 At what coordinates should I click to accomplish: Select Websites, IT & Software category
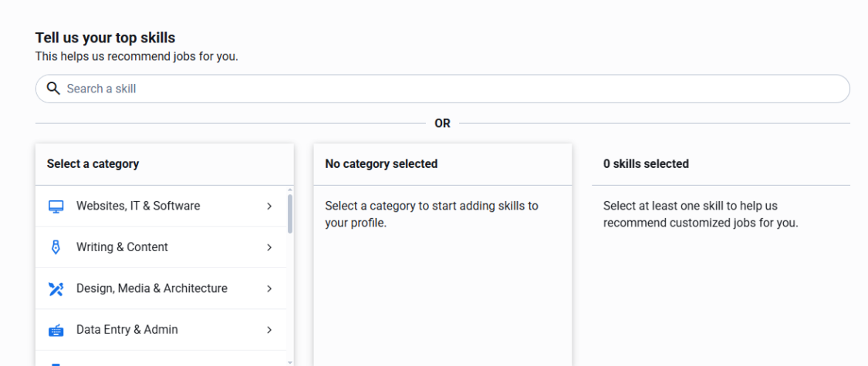[161, 207]
